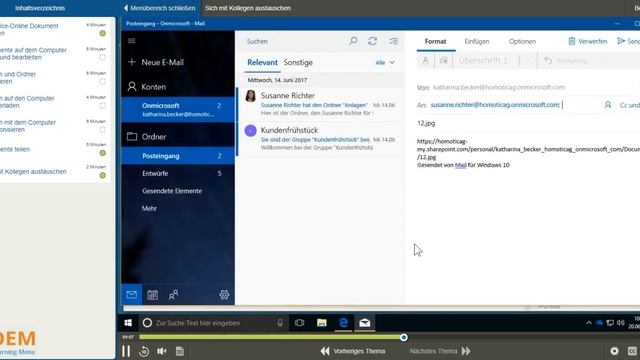Click the video progress slider handle
The width and height of the screenshot is (640, 360).
tap(404, 338)
